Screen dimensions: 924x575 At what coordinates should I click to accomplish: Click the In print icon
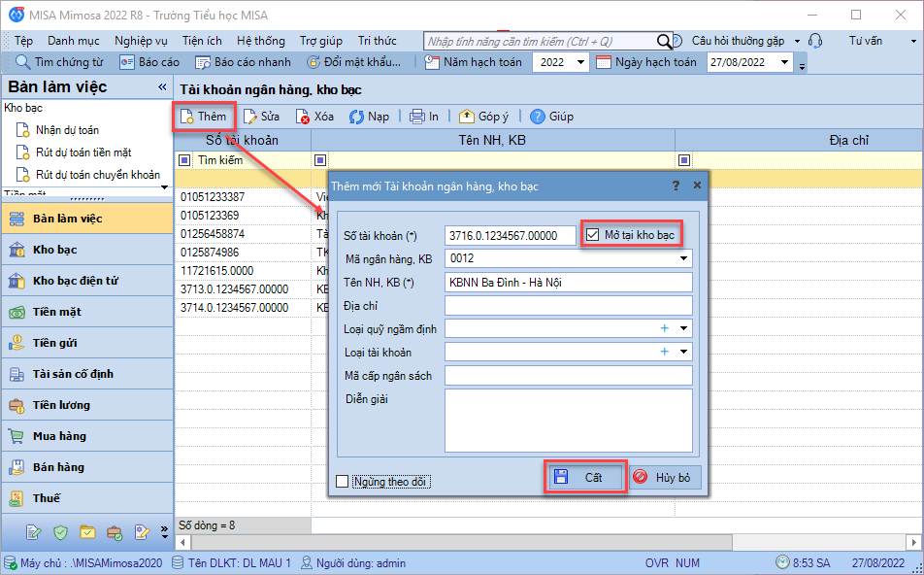pos(417,117)
